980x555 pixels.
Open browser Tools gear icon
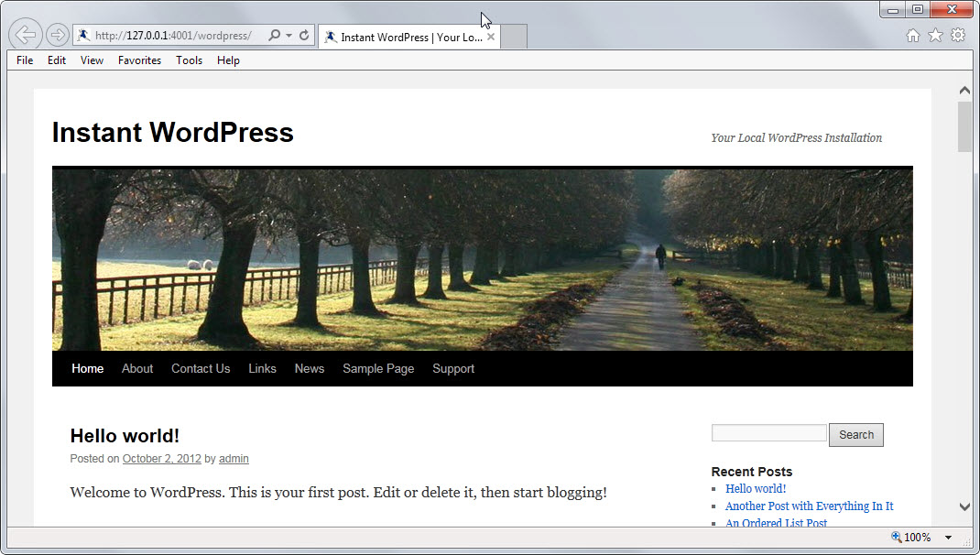[x=958, y=35]
